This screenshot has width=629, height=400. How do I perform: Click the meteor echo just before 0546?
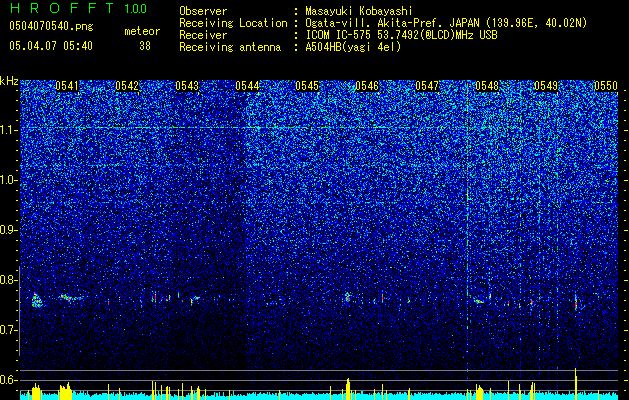pyautogui.click(x=348, y=297)
